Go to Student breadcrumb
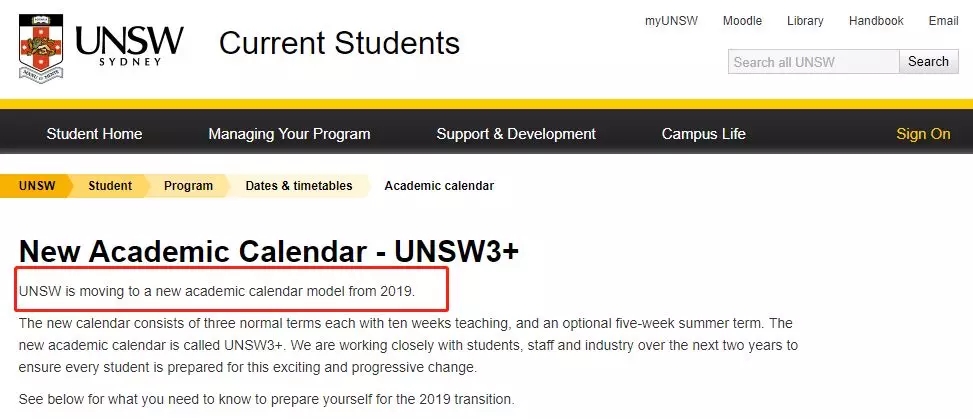 (109, 186)
